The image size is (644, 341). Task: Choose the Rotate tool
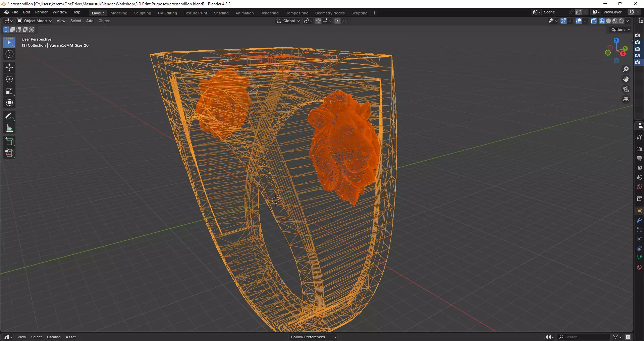tap(9, 79)
